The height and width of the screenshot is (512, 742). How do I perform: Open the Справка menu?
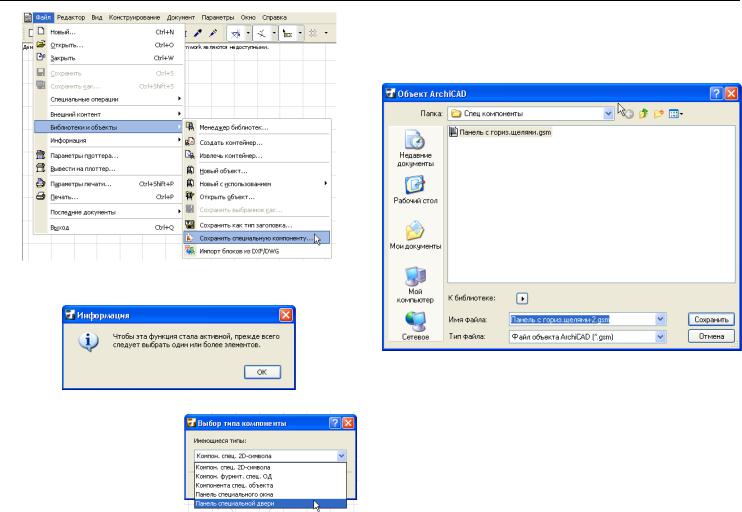tap(274, 18)
